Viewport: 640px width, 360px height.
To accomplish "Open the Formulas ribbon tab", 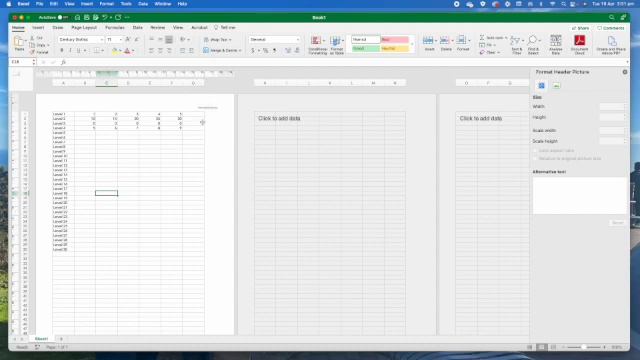I will click(x=115, y=28).
